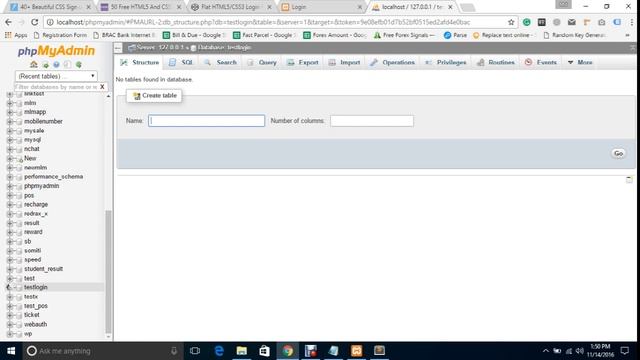Reload the page with the refresh icon

35,22
